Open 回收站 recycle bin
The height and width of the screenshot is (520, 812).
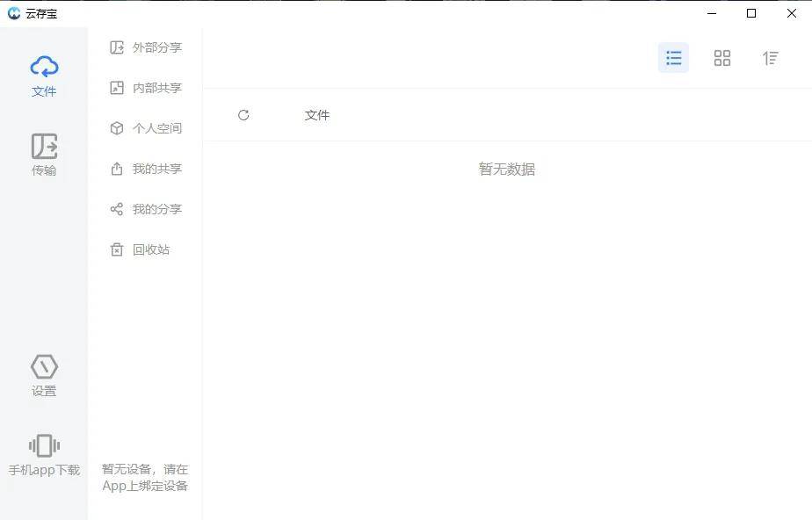coord(140,249)
